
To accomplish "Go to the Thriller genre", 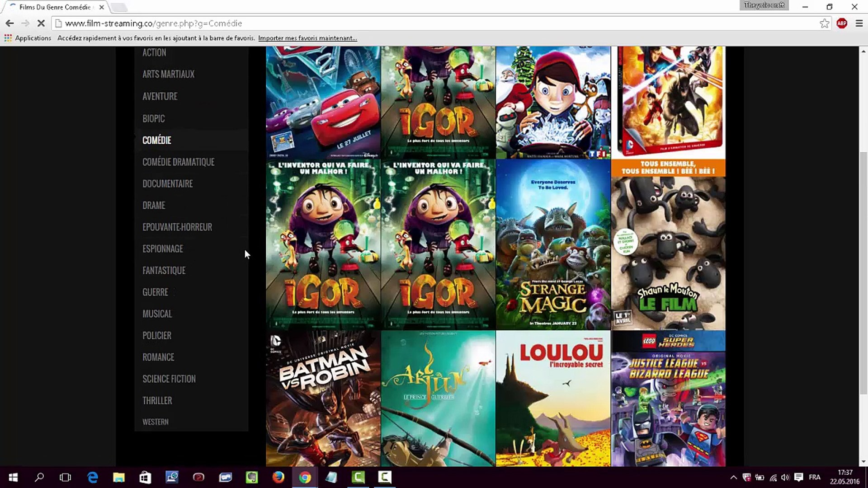I will tap(157, 400).
